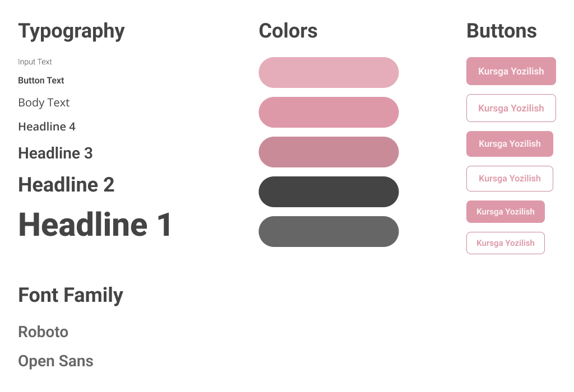Click the Headline 1 text sample
The image size is (574, 392).
tap(95, 225)
